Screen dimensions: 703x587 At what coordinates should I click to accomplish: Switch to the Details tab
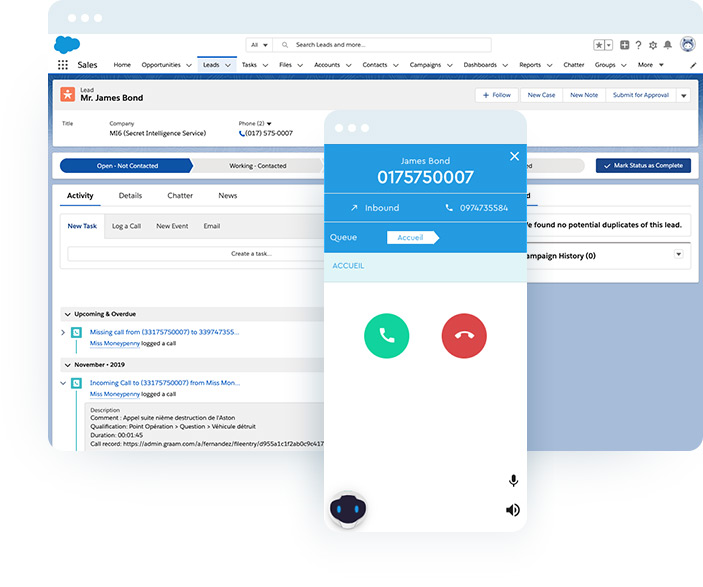pyautogui.click(x=130, y=196)
